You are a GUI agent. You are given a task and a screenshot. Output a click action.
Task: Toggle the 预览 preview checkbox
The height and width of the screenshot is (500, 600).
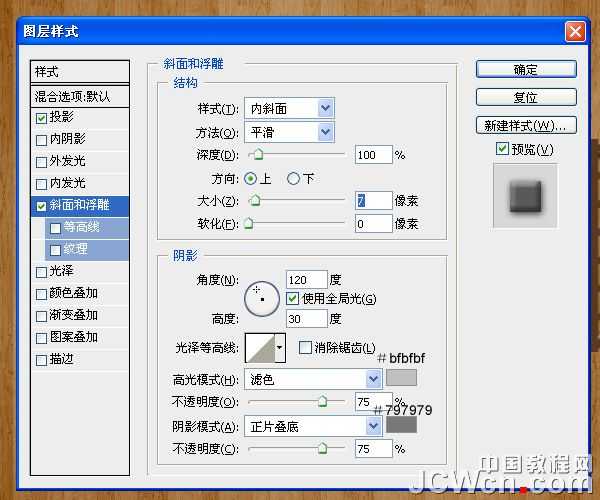[502, 148]
